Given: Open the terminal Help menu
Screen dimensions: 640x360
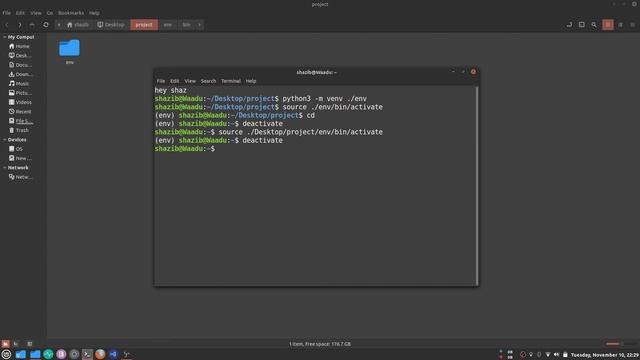Looking at the screenshot, I should [x=251, y=81].
